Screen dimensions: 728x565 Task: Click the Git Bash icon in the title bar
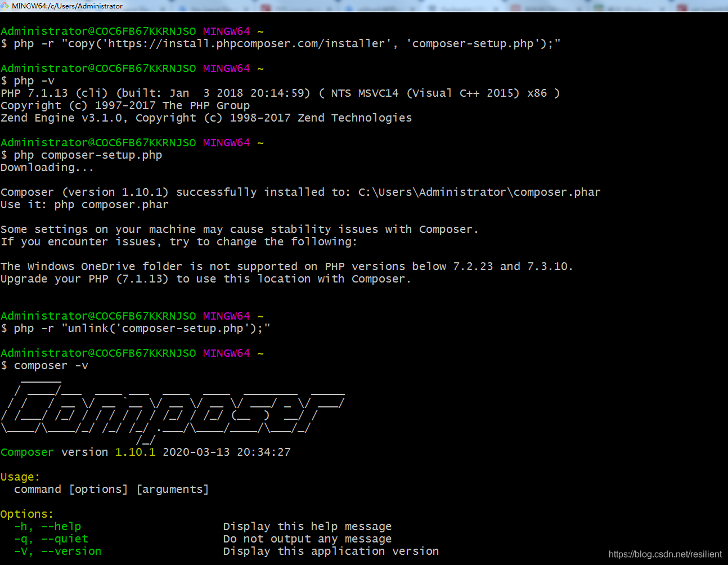[x=5, y=6]
